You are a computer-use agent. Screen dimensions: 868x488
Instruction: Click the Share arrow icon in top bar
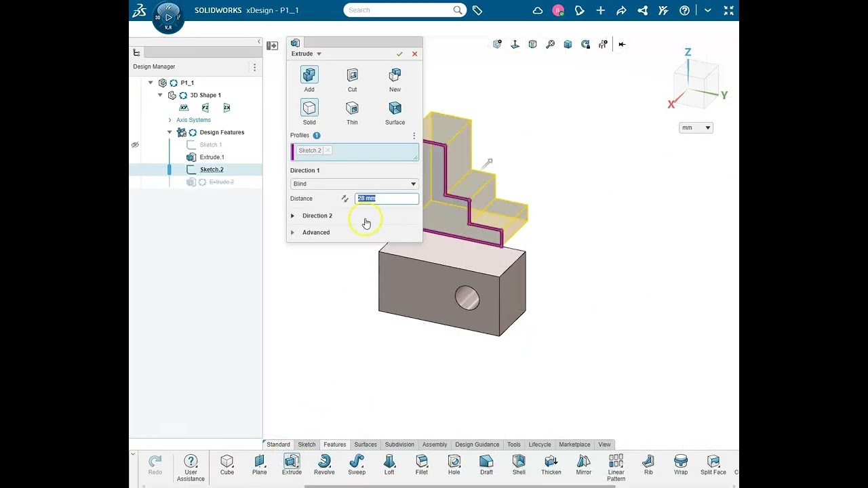pos(621,10)
